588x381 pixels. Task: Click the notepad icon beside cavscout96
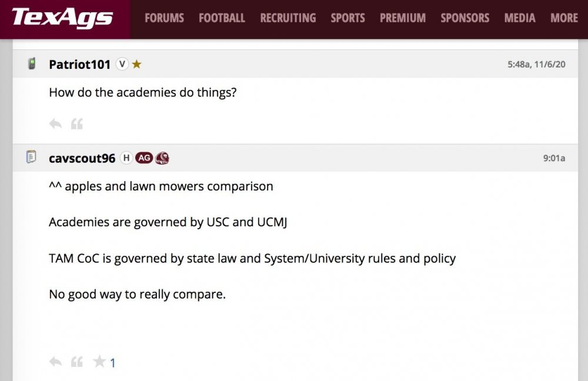(x=32, y=157)
